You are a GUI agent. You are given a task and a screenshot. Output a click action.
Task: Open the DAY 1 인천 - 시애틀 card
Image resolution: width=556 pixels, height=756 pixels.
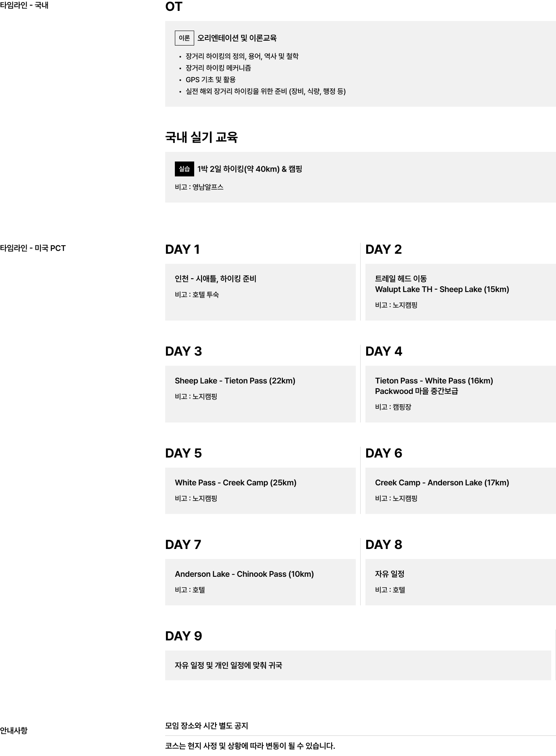pos(260,292)
